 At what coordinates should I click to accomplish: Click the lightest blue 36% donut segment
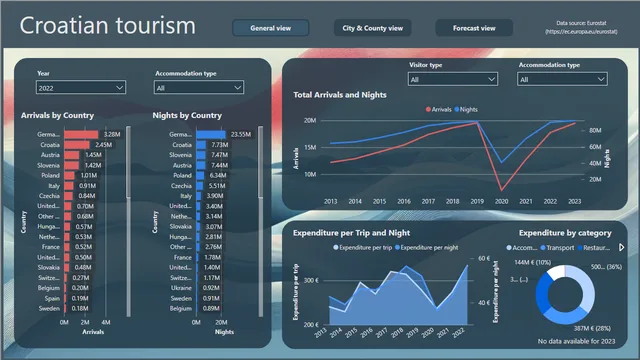click(586, 286)
